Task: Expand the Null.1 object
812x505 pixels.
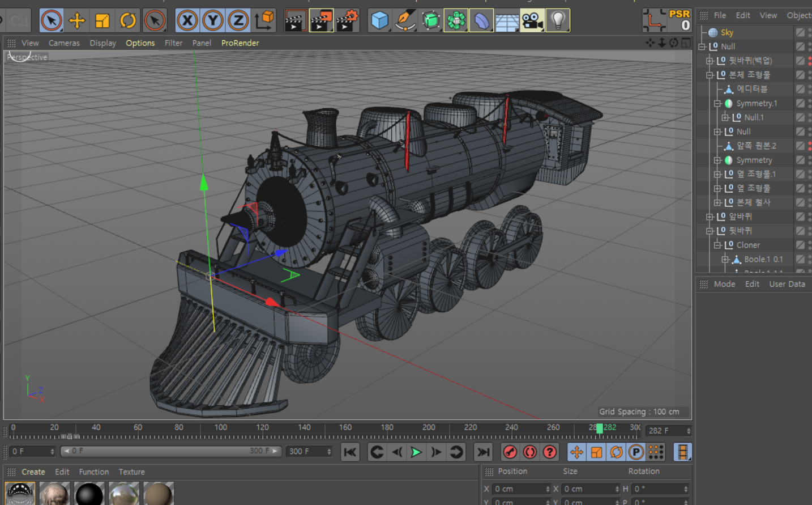Action: pos(725,117)
